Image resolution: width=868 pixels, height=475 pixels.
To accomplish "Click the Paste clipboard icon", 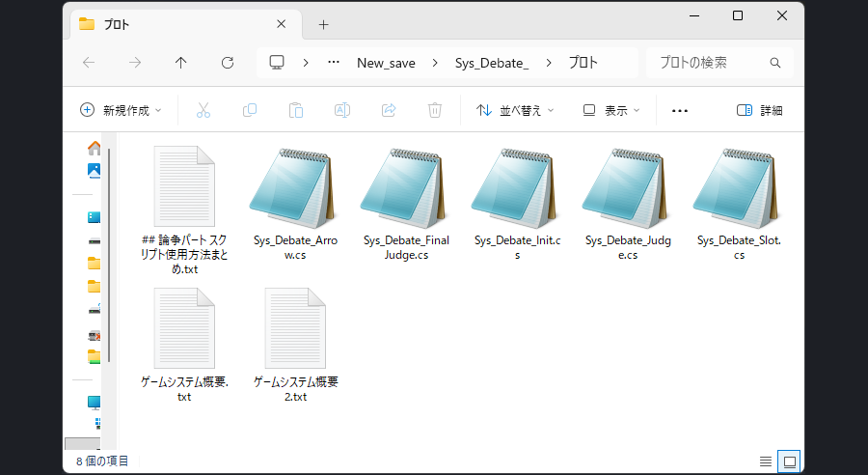I will (x=296, y=110).
